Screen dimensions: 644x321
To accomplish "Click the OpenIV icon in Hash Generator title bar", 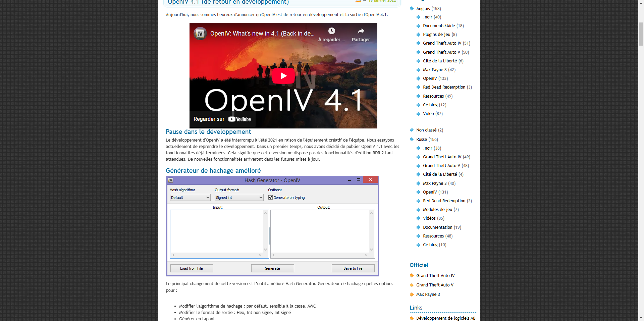I will (x=170, y=180).
